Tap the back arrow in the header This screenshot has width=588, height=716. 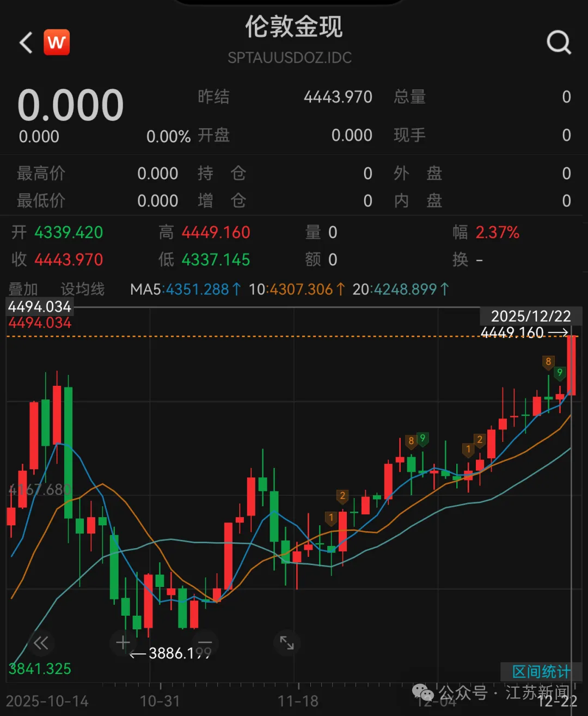click(26, 43)
